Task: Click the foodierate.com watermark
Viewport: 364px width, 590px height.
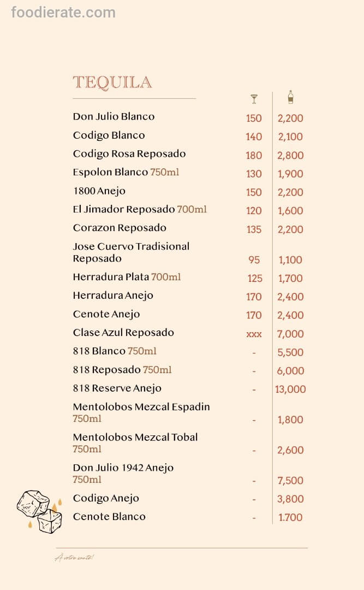Action: click(x=63, y=12)
